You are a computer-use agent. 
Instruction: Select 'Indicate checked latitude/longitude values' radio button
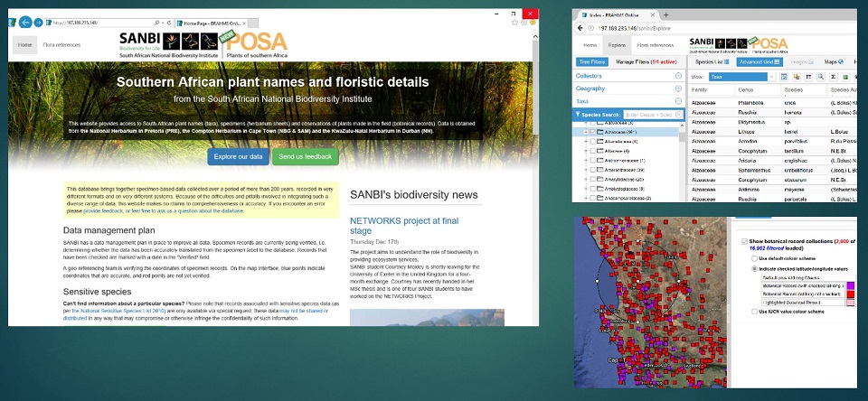coord(754,269)
